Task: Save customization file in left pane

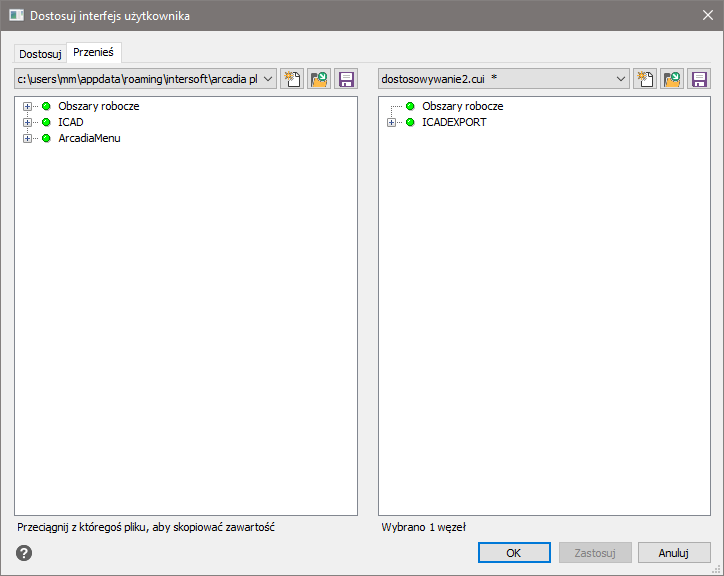Action: 346,79
